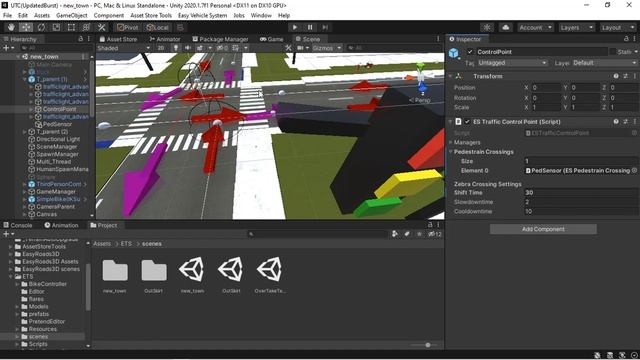Click the Step frame button
Image resolution: width=640 pixels, height=360 pixels.
[x=325, y=27]
